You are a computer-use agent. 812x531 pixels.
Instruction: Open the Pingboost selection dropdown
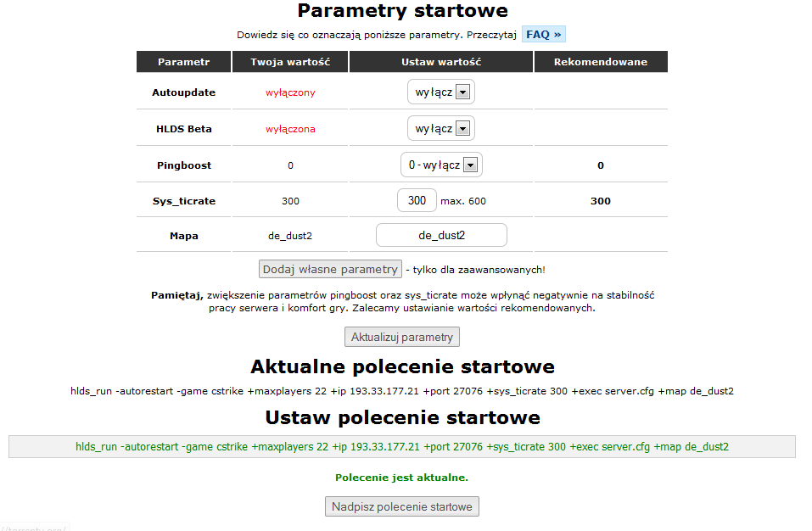click(441, 165)
